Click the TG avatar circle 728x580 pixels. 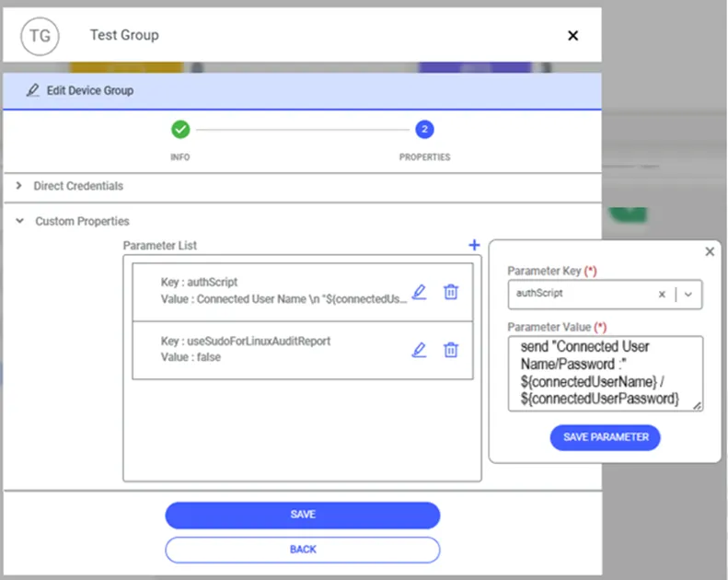[40, 36]
